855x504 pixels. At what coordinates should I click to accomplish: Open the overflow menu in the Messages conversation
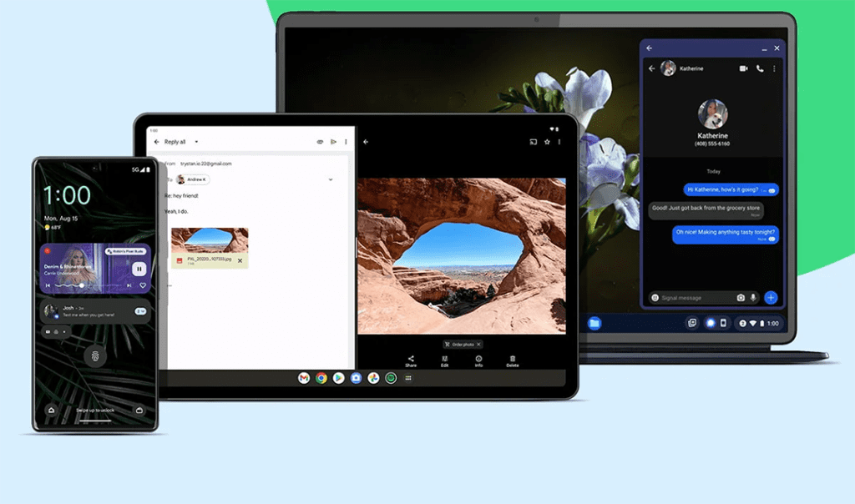click(x=774, y=68)
